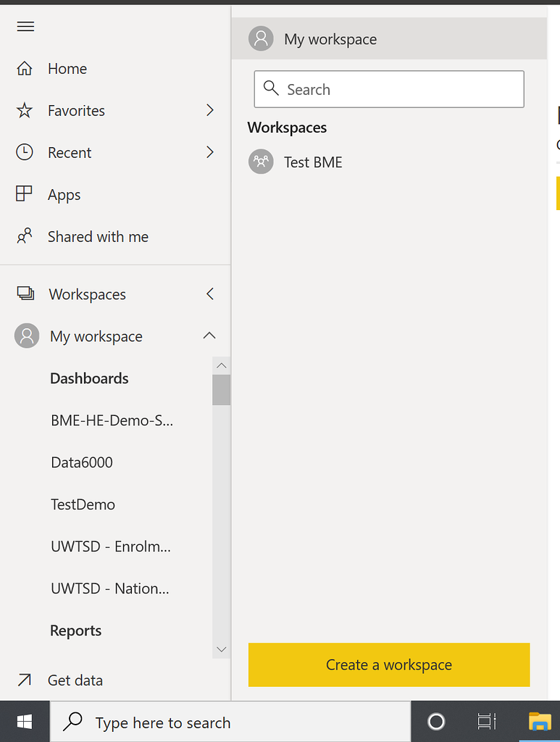Select the Reports section header
Viewport: 560px width, 742px height.
click(75, 630)
